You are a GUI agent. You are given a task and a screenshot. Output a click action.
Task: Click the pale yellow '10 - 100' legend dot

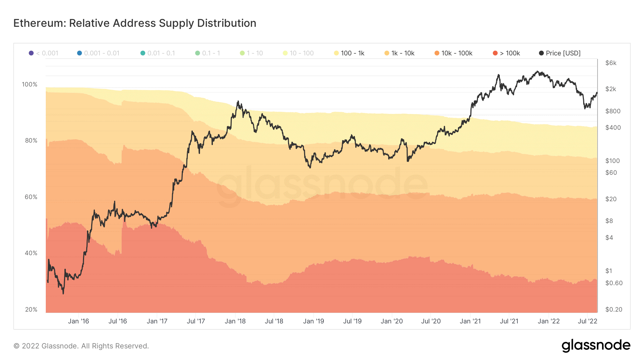pos(285,53)
